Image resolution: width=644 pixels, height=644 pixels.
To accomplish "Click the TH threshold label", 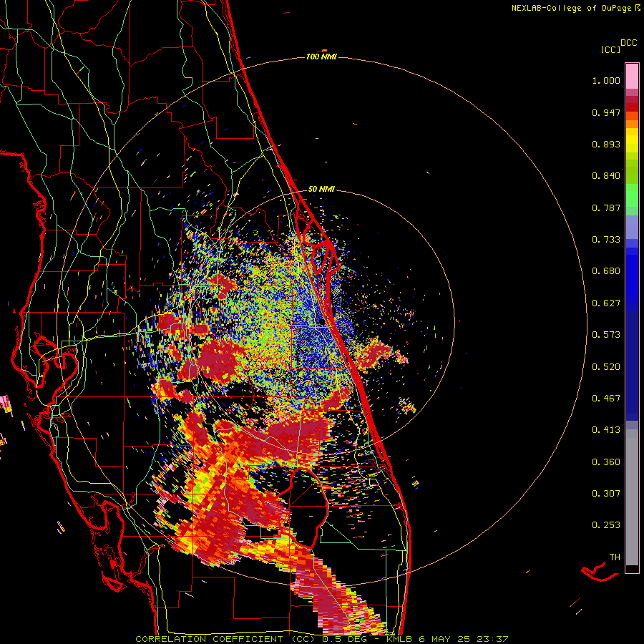I will [615, 557].
